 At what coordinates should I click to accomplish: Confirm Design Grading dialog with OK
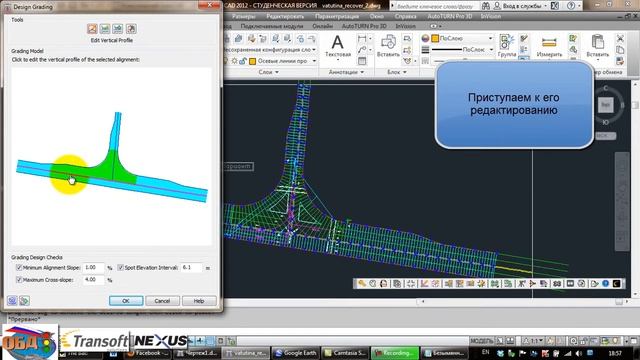coord(126,301)
